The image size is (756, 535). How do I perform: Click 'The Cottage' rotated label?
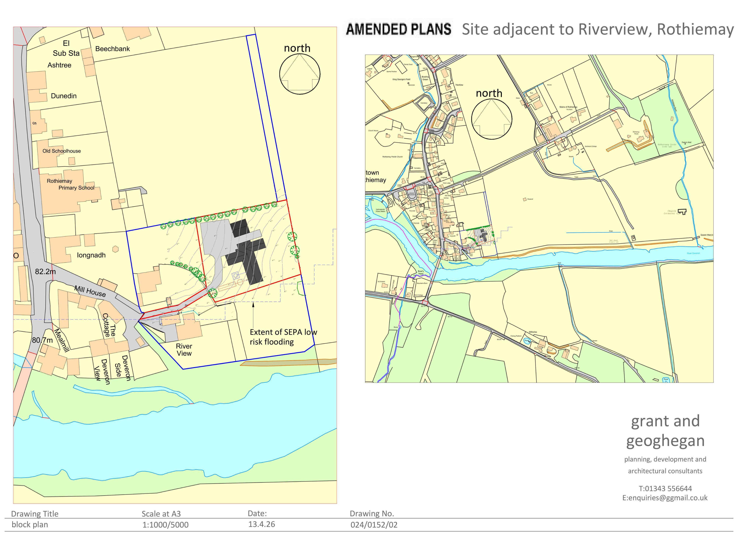(x=109, y=325)
